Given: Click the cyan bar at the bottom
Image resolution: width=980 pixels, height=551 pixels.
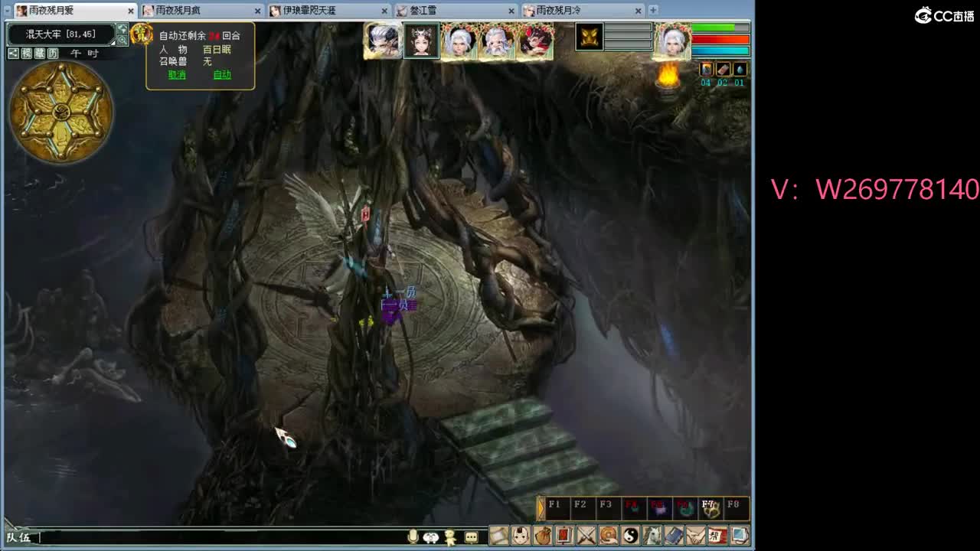Looking at the screenshot, I should point(720,51).
